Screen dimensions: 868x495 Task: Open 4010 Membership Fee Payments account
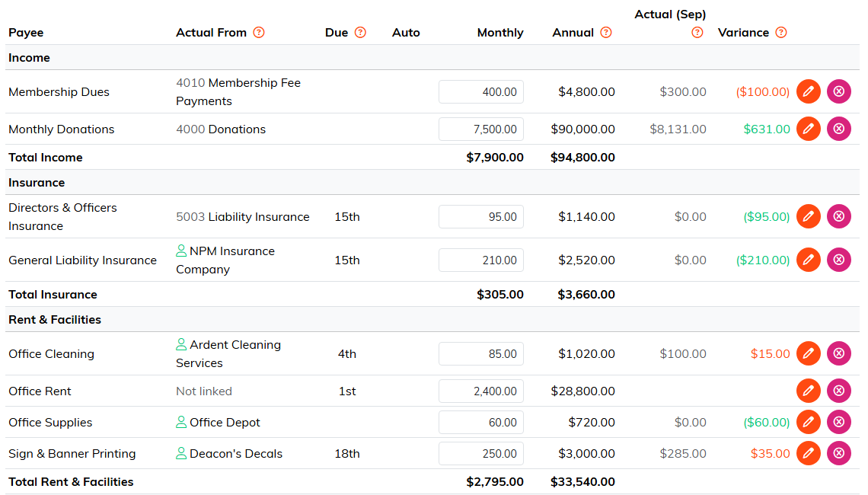pyautogui.click(x=238, y=92)
